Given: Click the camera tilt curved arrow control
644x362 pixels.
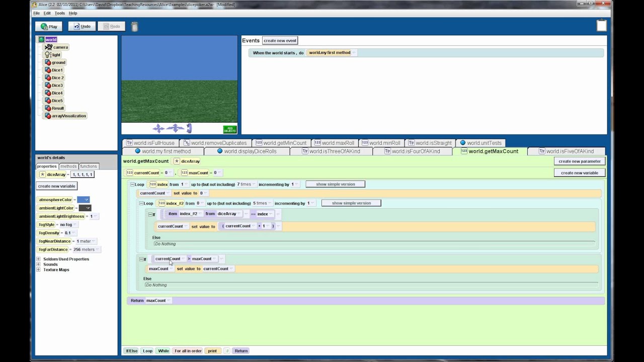Looking at the screenshot, I should (x=189, y=129).
